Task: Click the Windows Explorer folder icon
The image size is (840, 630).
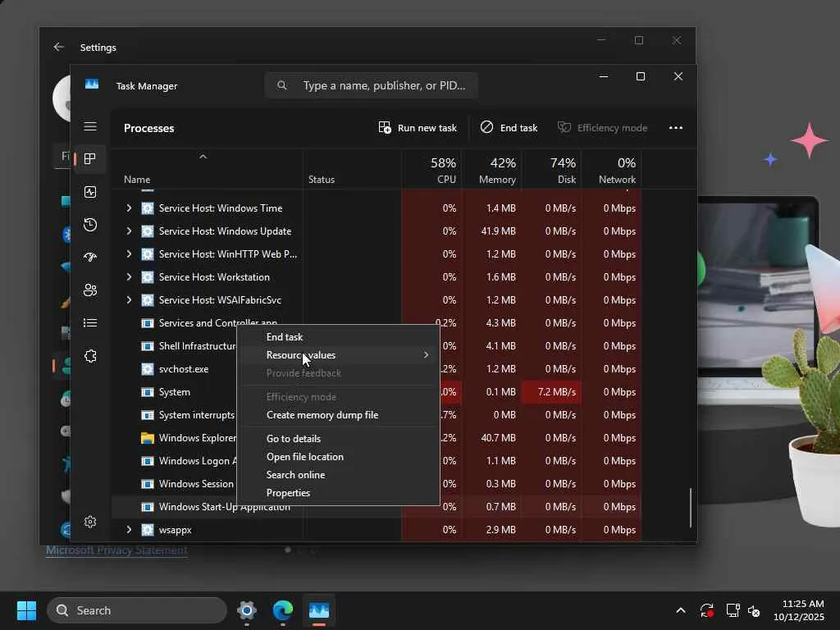Action: (148, 438)
